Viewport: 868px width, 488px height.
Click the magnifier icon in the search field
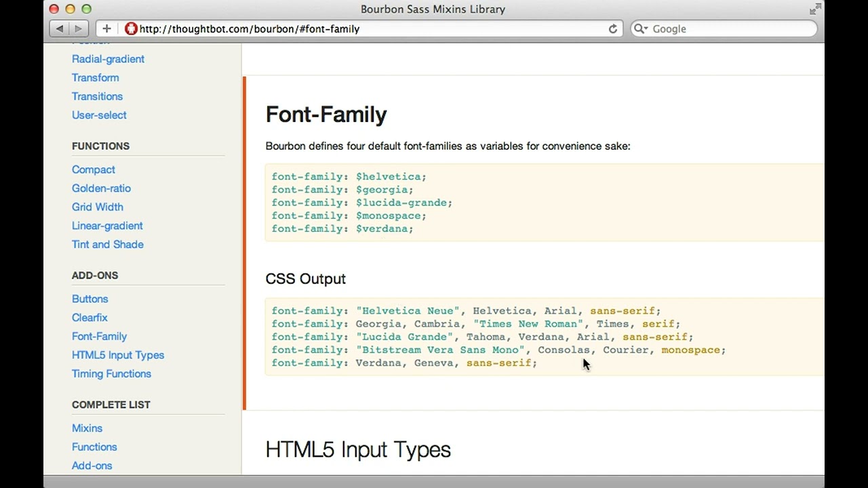639,28
